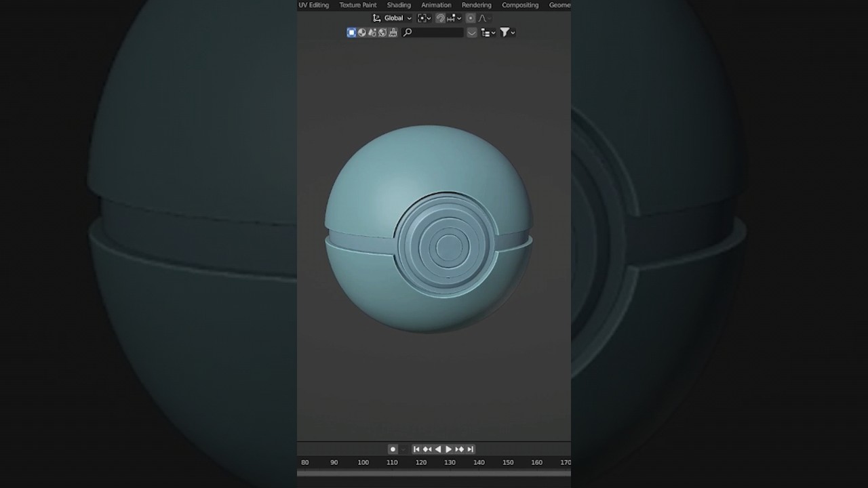Open auto keyframe options dropdown arrow
Image resolution: width=868 pixels, height=488 pixels.
click(x=403, y=449)
